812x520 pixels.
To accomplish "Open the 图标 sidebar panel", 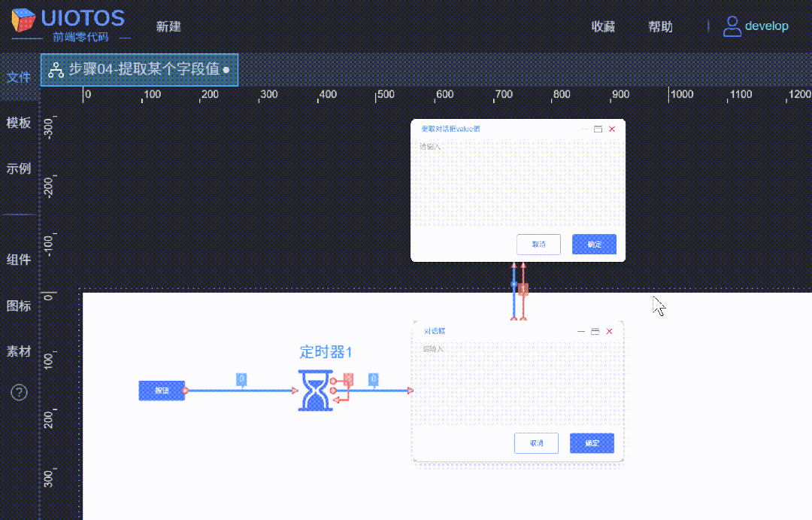I will 19,306.
